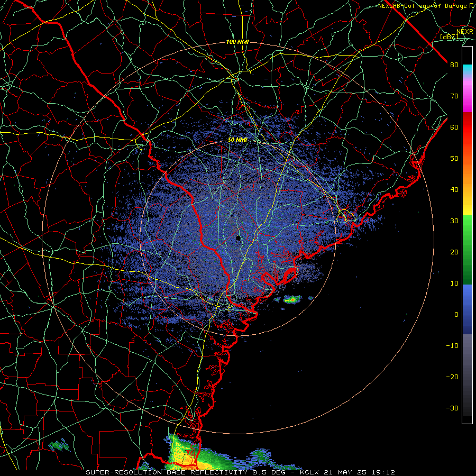This screenshot has height=476, width=476.
Task: Select the 70 value on dBZ scale
Action: (x=454, y=96)
